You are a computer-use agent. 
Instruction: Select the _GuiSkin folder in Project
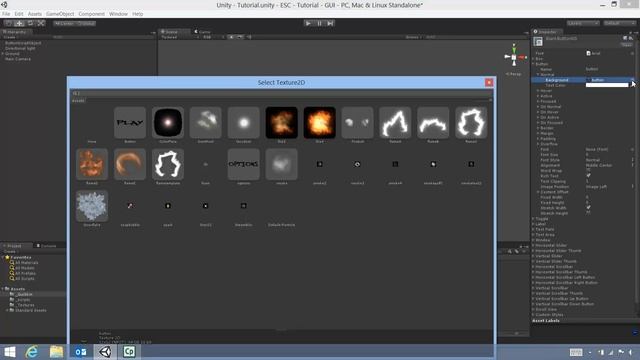[24, 294]
